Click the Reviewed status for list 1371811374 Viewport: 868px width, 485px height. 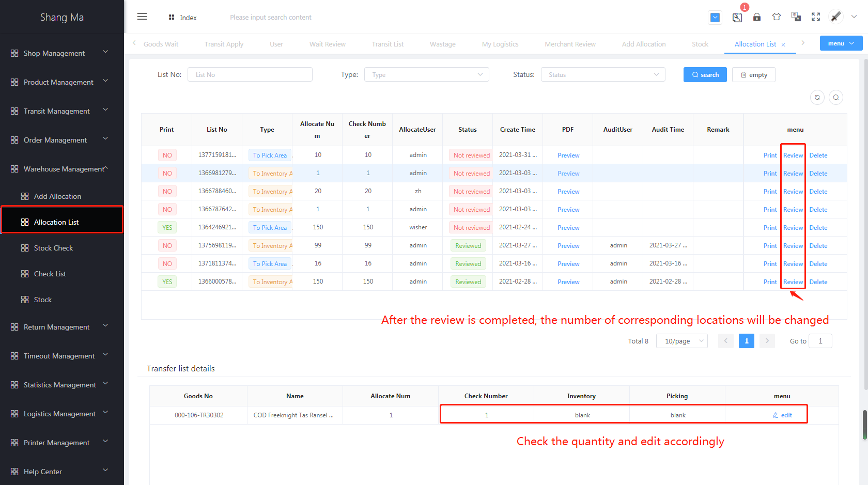tap(468, 263)
